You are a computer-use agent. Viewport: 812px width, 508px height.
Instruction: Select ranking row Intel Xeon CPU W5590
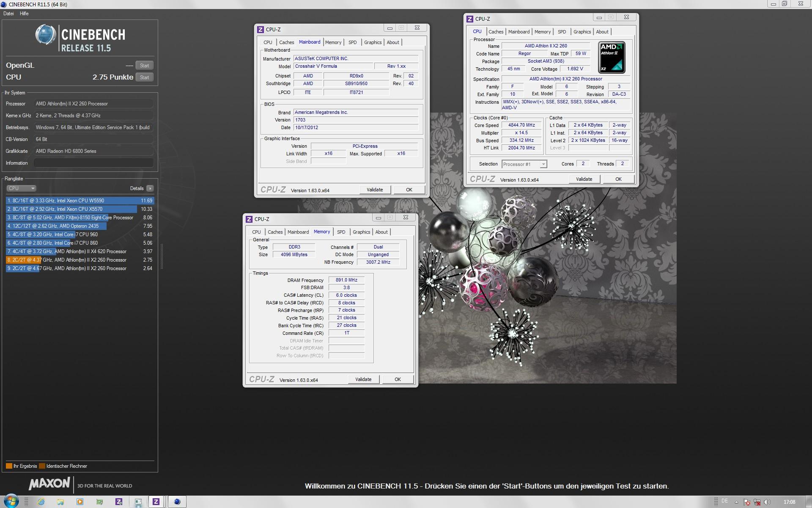80,201
